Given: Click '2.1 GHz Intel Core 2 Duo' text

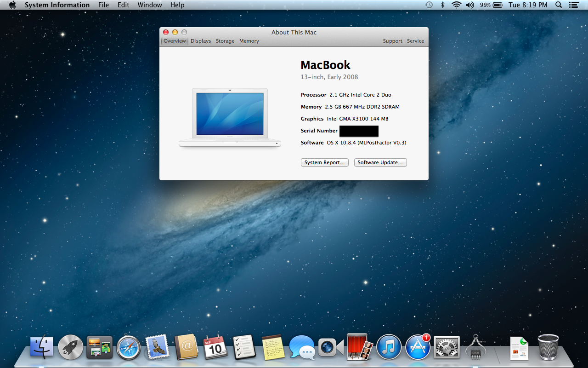Looking at the screenshot, I should coord(360,95).
